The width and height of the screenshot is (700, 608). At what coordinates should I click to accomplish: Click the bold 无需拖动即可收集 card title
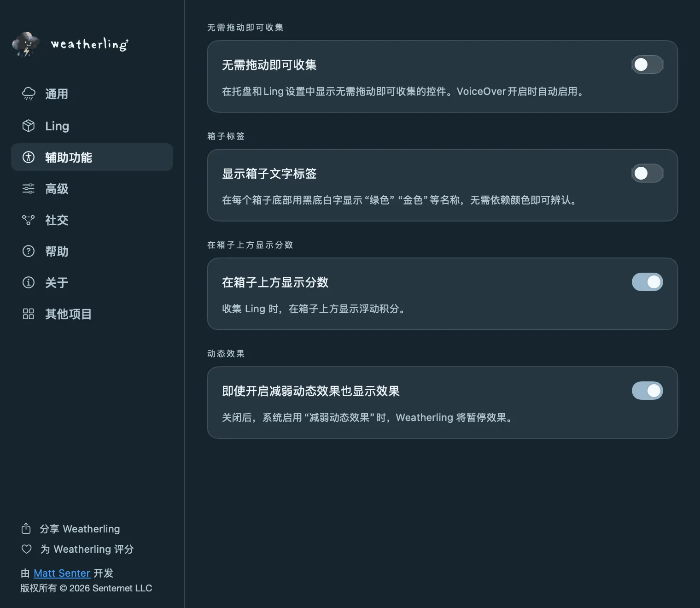[269, 65]
